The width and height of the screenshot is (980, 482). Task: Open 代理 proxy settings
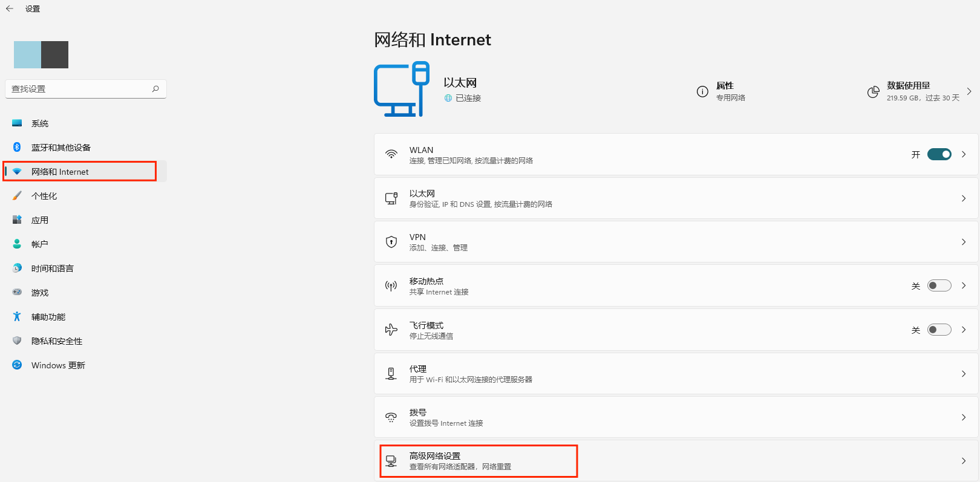coord(676,374)
